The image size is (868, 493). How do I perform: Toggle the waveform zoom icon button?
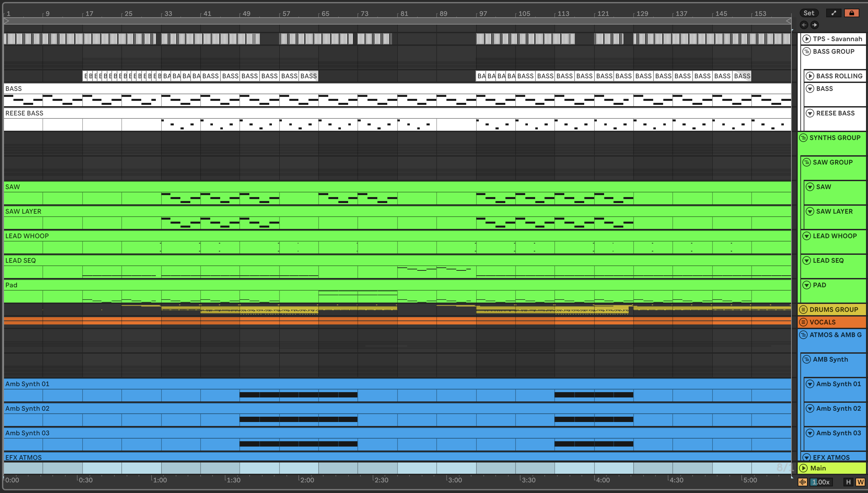tap(802, 482)
